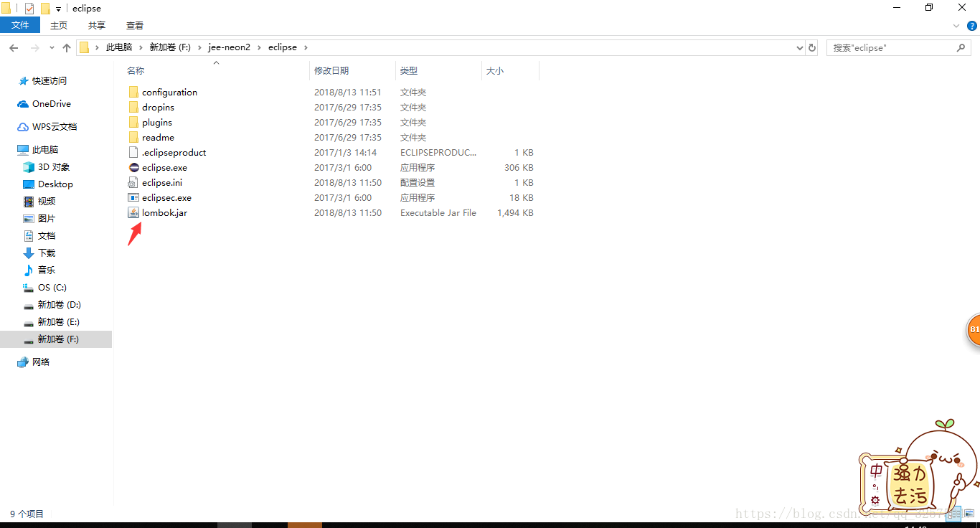Open Quick Access Toolbar customize dropdown
Image resolution: width=980 pixels, height=528 pixels.
pyautogui.click(x=58, y=9)
